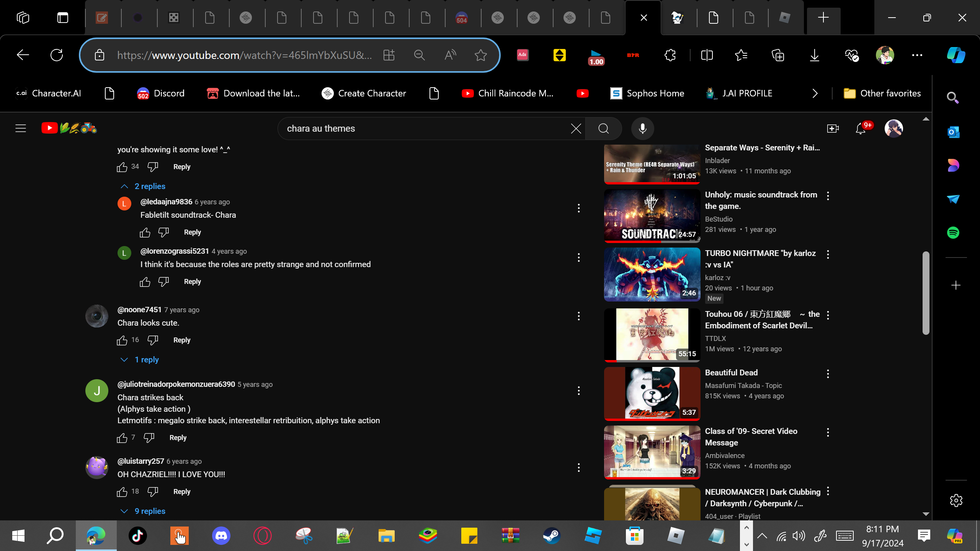This screenshot has height=551, width=980.
Task: Click the YouTube Create video icon
Action: [x=833, y=129]
